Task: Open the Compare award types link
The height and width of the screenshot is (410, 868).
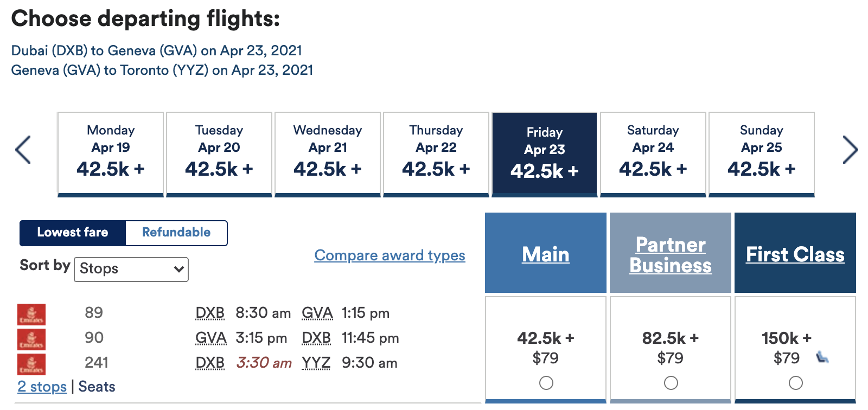Action: click(390, 255)
